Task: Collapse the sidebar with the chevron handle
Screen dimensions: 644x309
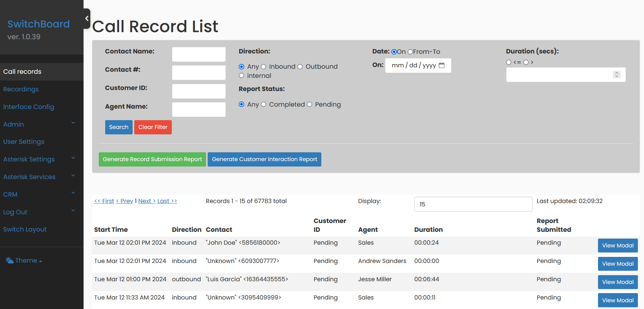Action: point(87,19)
